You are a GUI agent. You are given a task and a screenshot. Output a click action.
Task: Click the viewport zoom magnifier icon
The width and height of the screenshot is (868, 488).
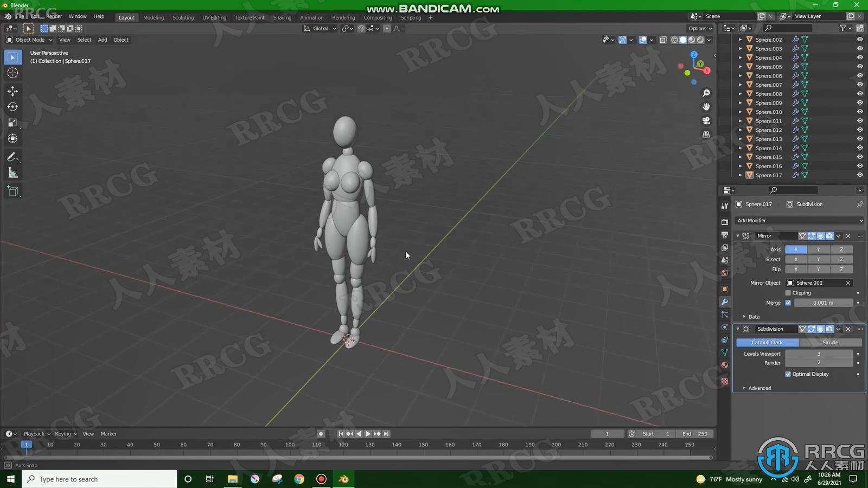pyautogui.click(x=706, y=93)
